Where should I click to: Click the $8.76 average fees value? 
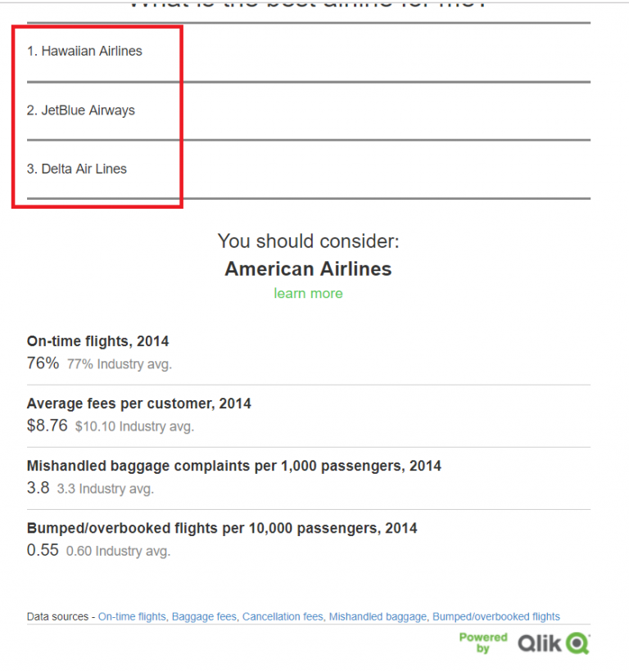48,425
